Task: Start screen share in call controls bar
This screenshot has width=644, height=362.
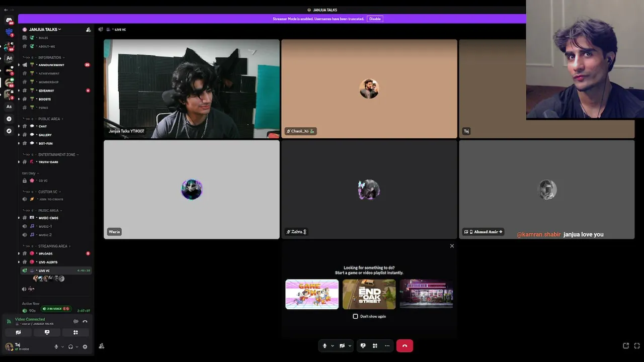Action: pyautogui.click(x=363, y=346)
